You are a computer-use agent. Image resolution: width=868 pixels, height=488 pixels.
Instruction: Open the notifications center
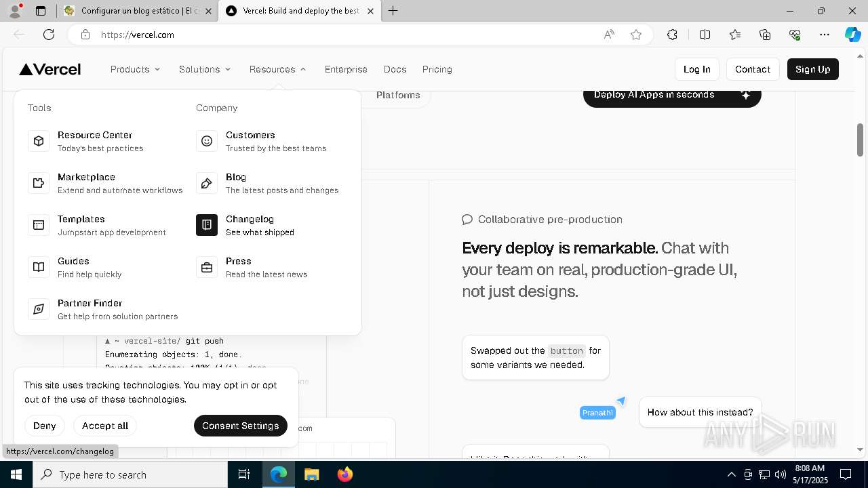tap(846, 474)
